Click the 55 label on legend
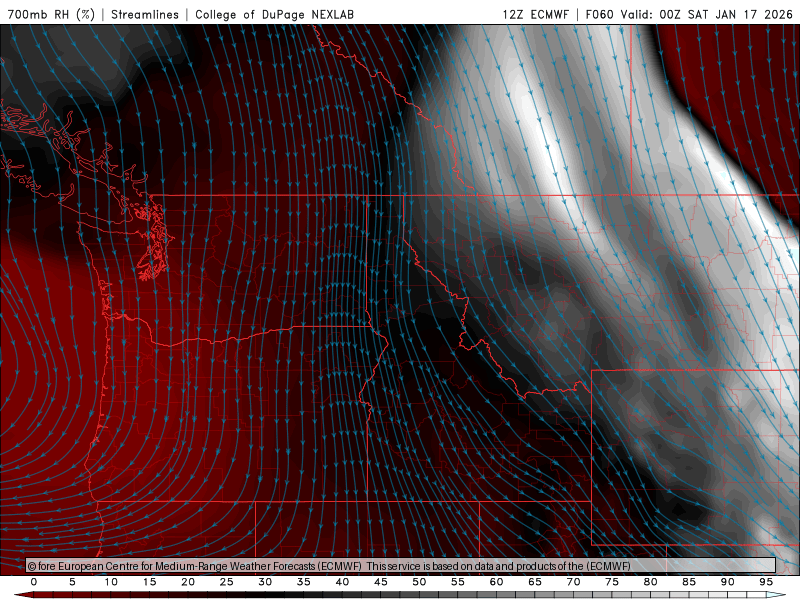800x600 pixels. click(x=458, y=582)
